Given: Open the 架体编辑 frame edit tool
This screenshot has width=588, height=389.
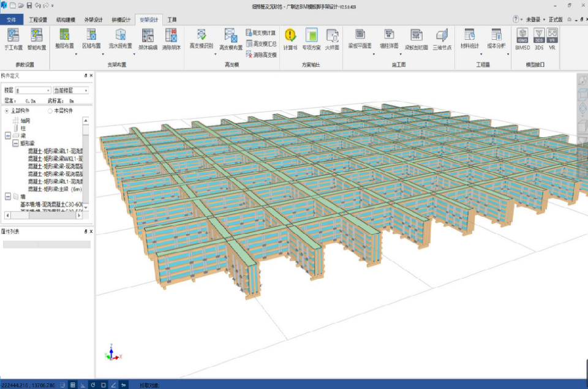Looking at the screenshot, I should (148, 39).
